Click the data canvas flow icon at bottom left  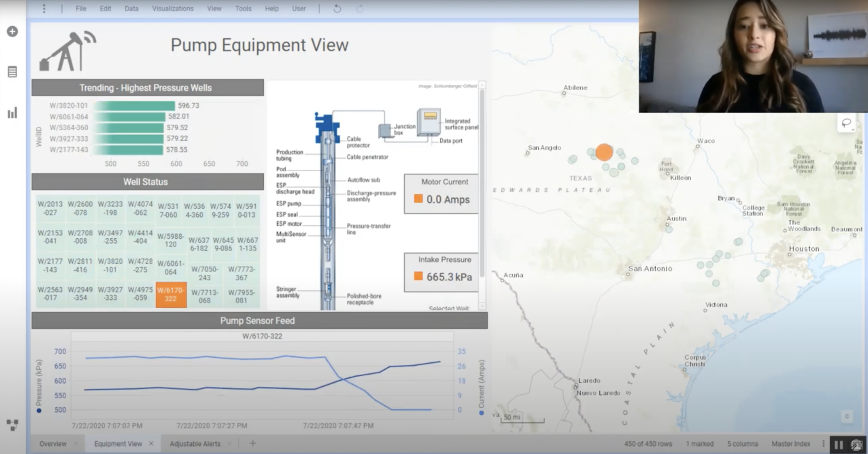[x=12, y=425]
